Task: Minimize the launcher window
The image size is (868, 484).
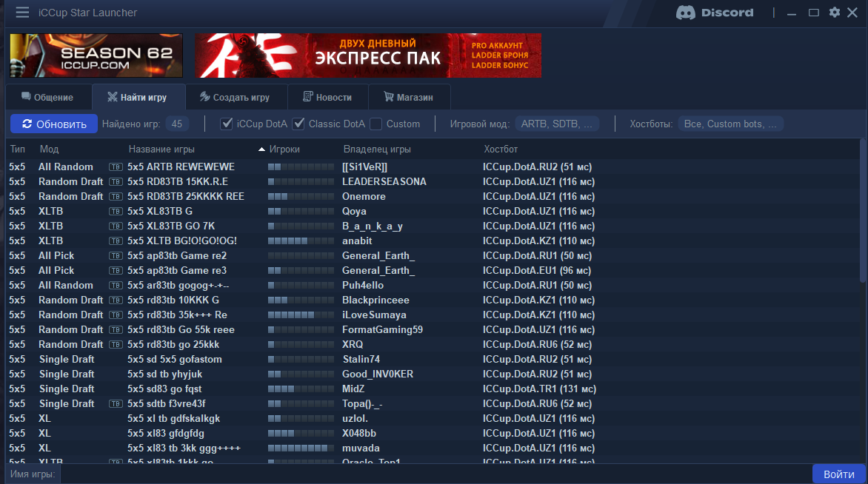Action: click(x=792, y=13)
